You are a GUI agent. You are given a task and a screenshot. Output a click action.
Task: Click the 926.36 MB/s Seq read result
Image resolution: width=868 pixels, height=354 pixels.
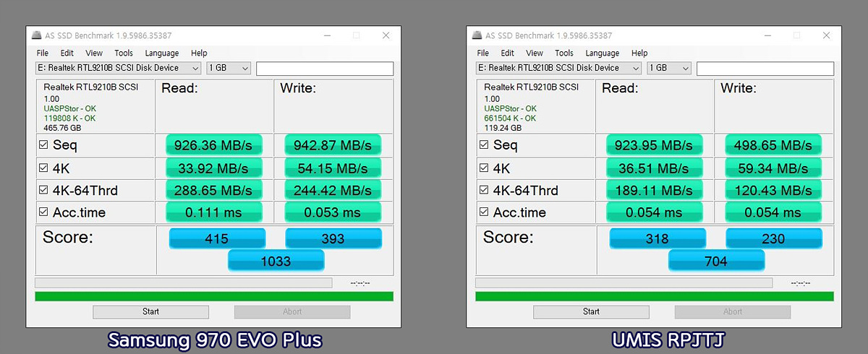[213, 145]
